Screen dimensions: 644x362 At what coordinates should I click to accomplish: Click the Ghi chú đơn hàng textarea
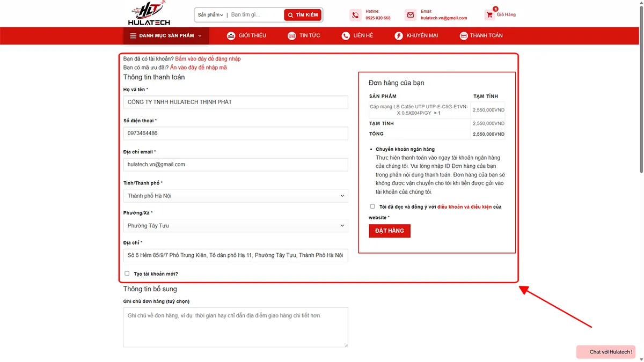(x=236, y=327)
